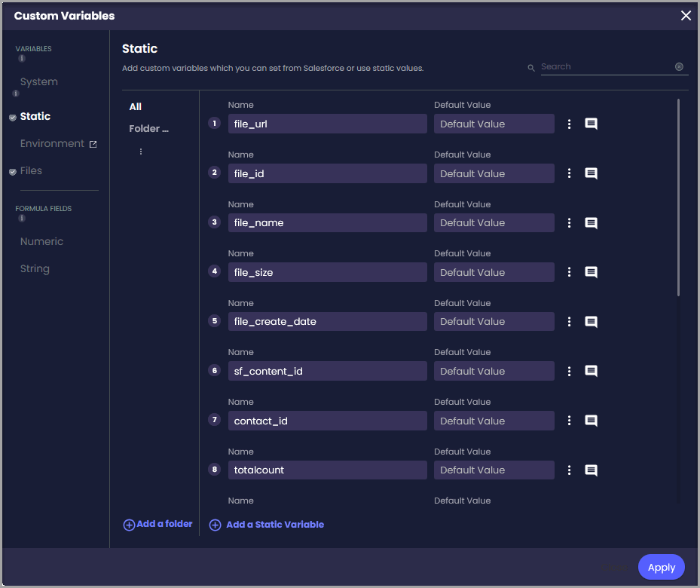This screenshot has width=700, height=588.
Task: Edit the totalcount name field
Action: coord(327,470)
